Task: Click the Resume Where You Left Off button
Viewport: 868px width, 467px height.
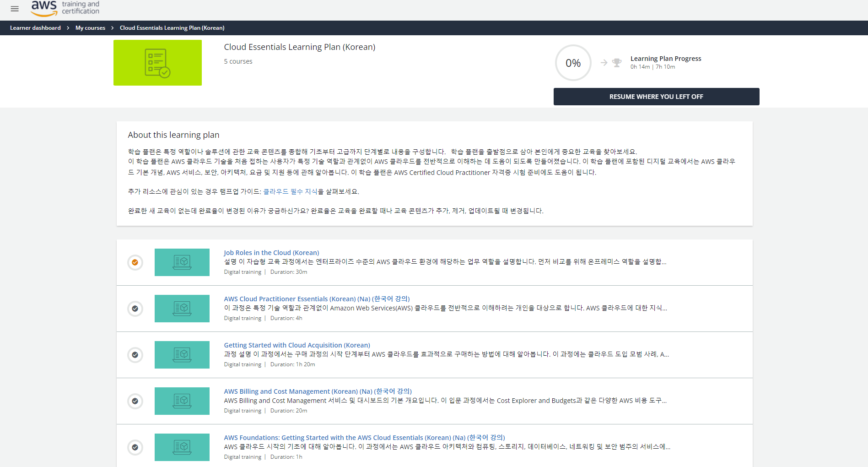Action: (656, 97)
